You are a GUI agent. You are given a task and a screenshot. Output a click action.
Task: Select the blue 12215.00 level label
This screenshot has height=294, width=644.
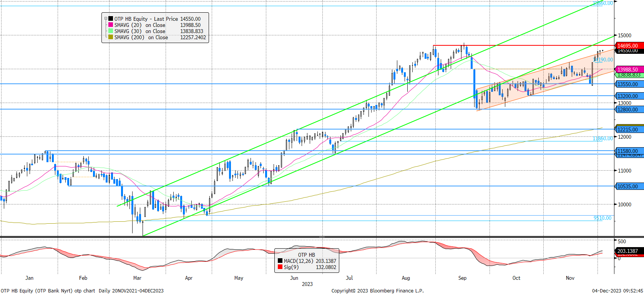(629, 130)
